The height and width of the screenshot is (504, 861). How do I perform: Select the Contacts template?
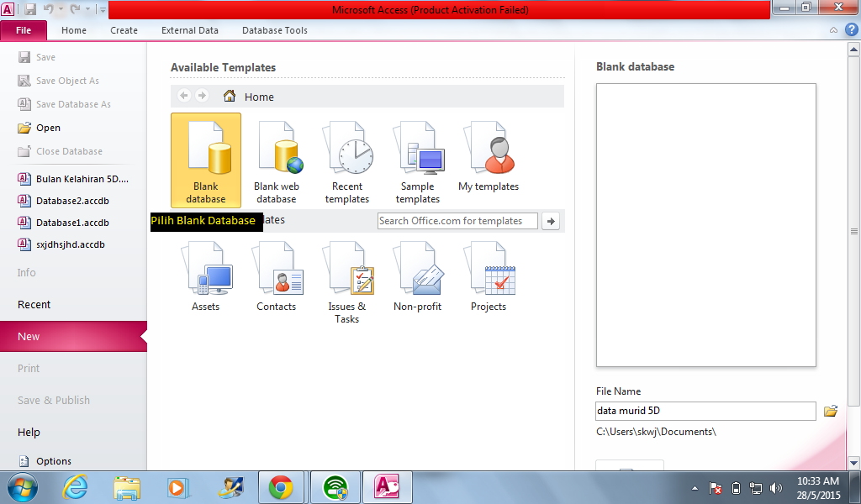click(276, 277)
